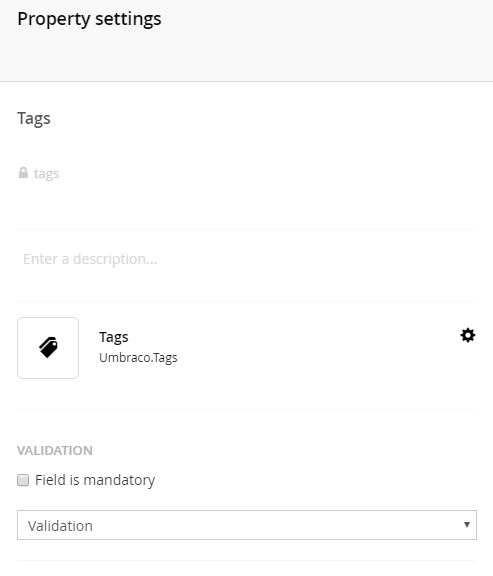Select the Validation combo box text
Image resolution: width=493 pixels, height=576 pixels.
click(60, 526)
